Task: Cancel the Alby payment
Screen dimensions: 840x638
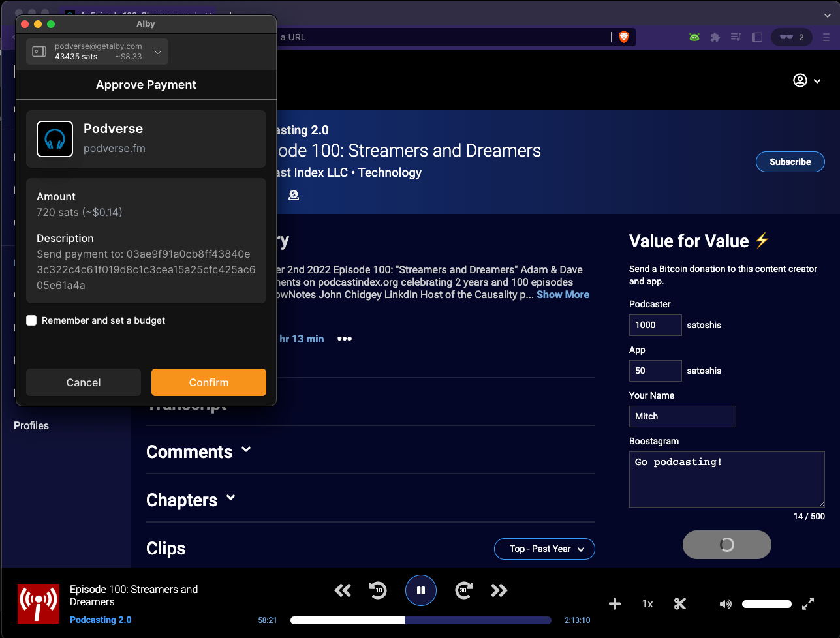Action: coord(84,382)
